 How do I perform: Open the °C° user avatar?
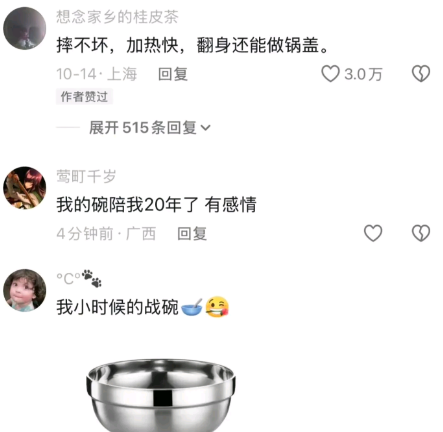[x=25, y=290]
